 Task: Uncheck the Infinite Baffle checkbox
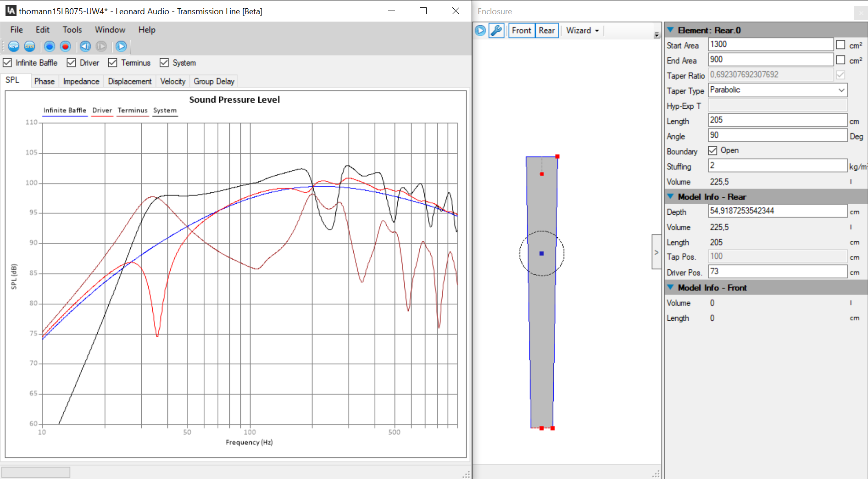click(x=8, y=62)
